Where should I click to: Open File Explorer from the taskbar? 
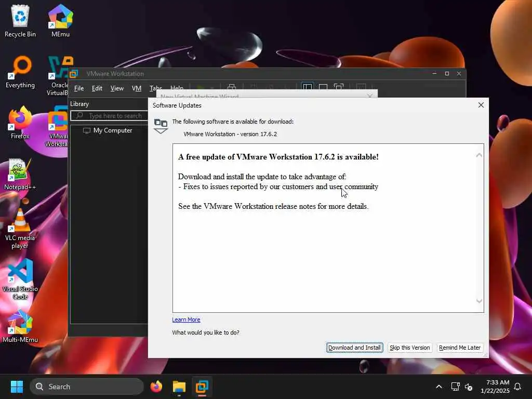179,387
